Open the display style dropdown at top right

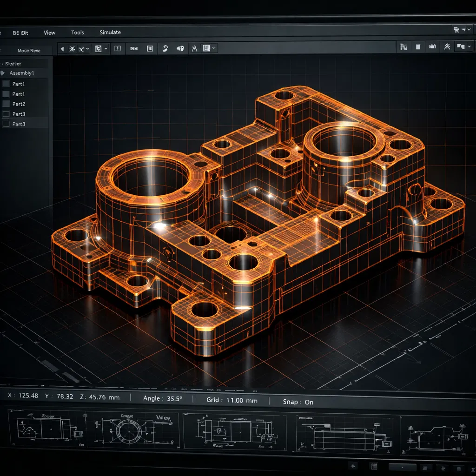point(469,46)
